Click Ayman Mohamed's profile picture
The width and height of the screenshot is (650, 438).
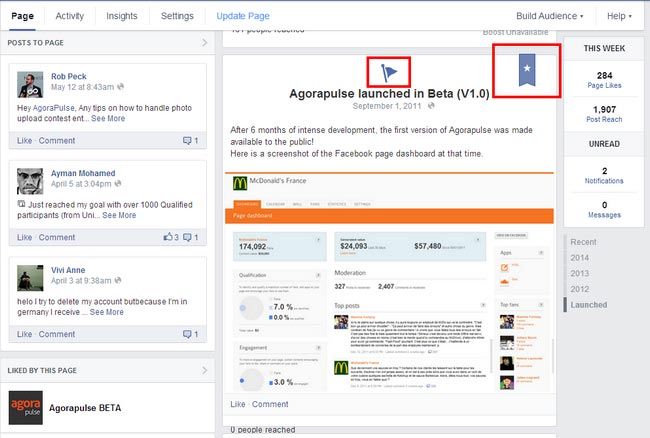point(30,181)
